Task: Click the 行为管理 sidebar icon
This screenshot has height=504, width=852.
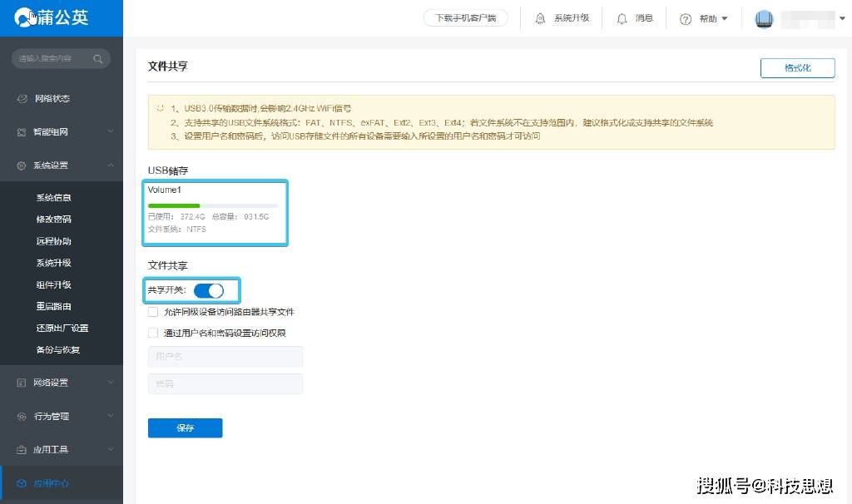Action: coord(22,417)
